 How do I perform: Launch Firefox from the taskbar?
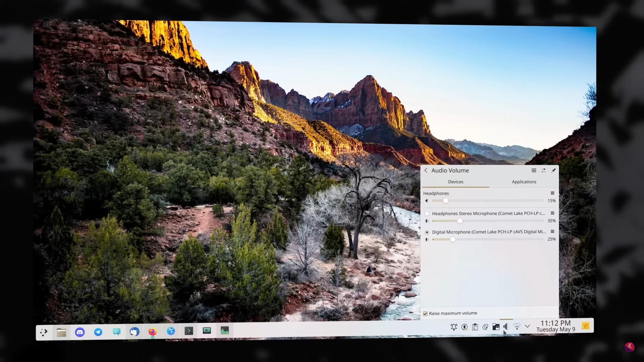coord(153,331)
